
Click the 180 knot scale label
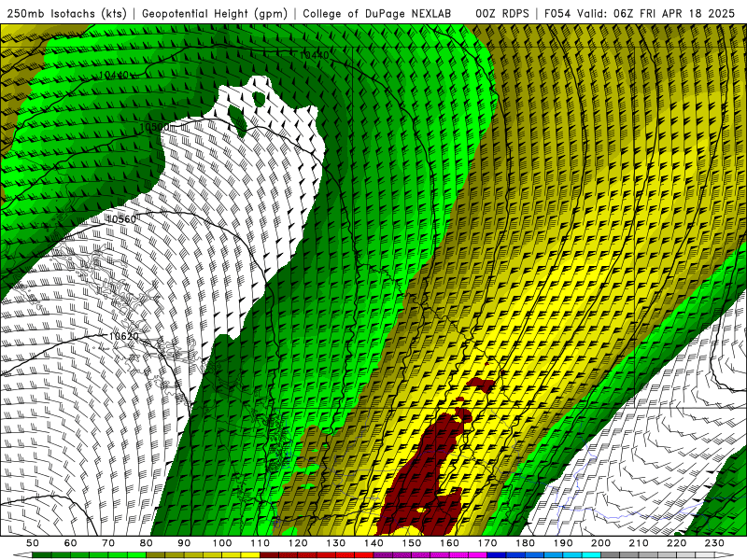pyautogui.click(x=525, y=543)
